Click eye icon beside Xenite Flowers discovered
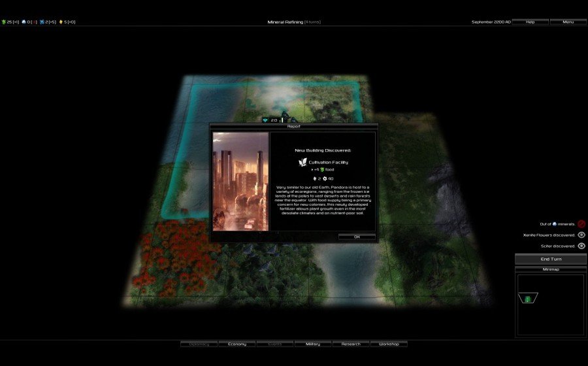Screen dimensions: 588x366 tap(581, 235)
